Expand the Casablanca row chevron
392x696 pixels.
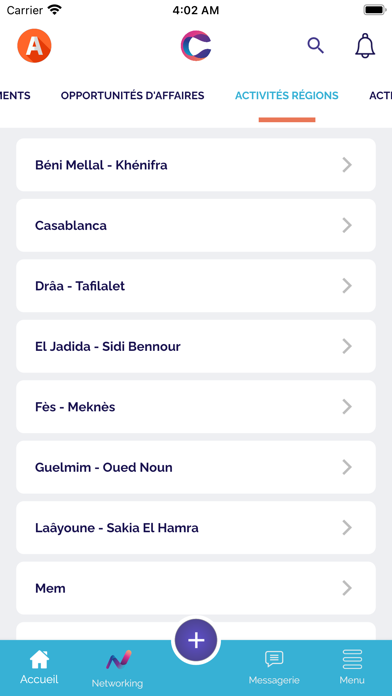point(347,225)
